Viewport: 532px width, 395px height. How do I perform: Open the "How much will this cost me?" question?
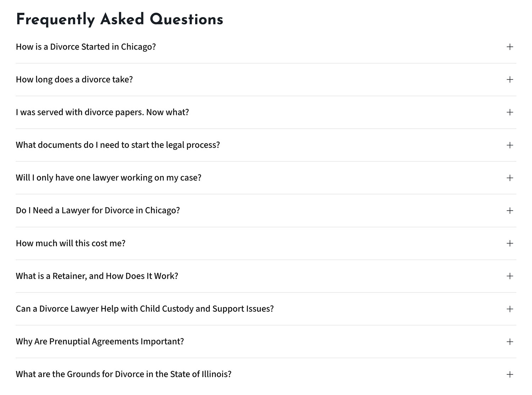click(x=71, y=243)
